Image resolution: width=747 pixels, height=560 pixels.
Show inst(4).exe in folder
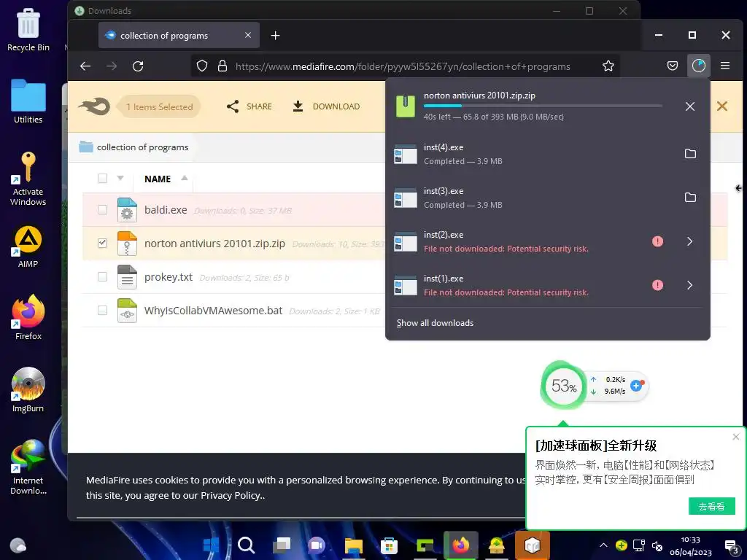click(x=690, y=153)
